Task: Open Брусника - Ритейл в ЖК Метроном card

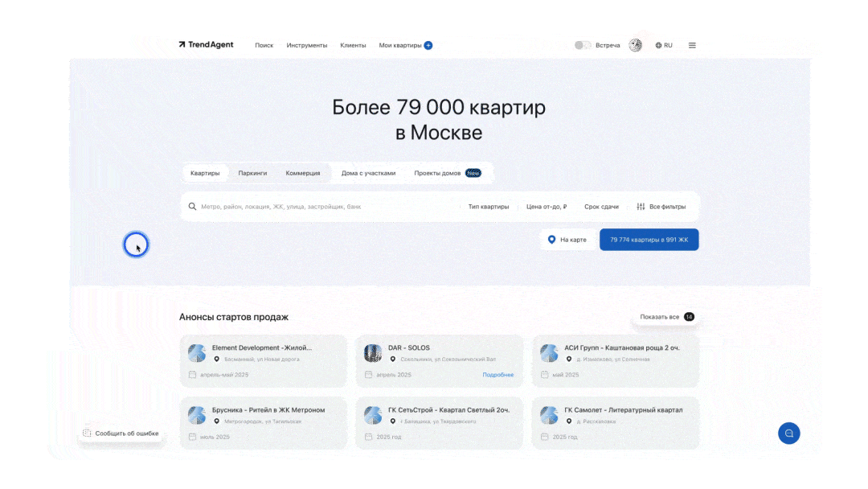Action: pos(264,423)
